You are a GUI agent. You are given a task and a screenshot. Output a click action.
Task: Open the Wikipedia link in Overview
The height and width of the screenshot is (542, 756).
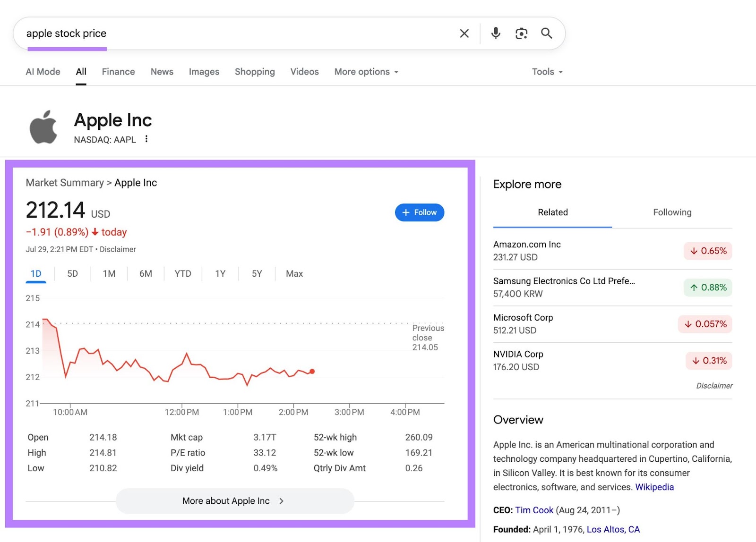click(x=654, y=487)
